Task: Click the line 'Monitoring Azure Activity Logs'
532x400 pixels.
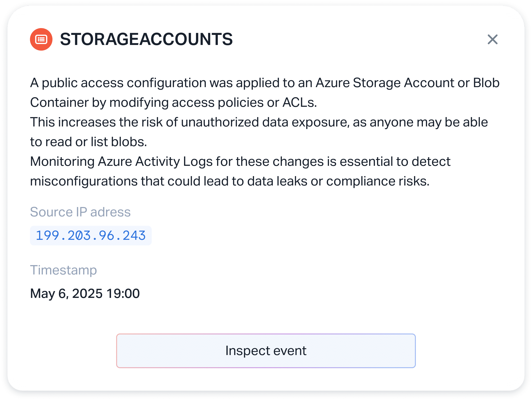Action: click(x=240, y=162)
